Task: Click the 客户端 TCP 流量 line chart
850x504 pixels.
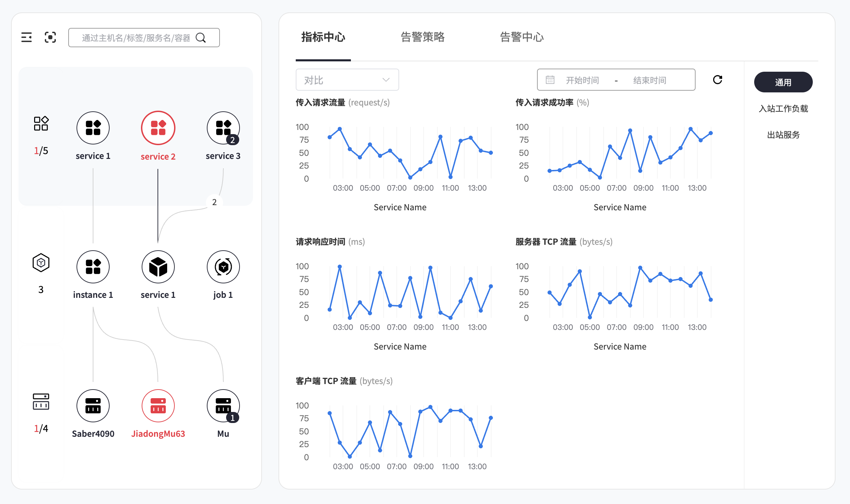Action: tap(410, 431)
